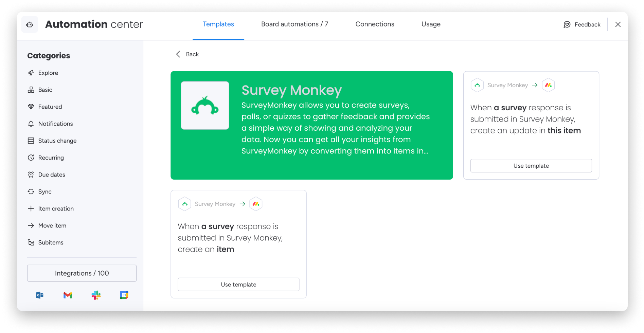This screenshot has width=644, height=333.
Task: Go back using the Back arrow
Action: click(178, 54)
